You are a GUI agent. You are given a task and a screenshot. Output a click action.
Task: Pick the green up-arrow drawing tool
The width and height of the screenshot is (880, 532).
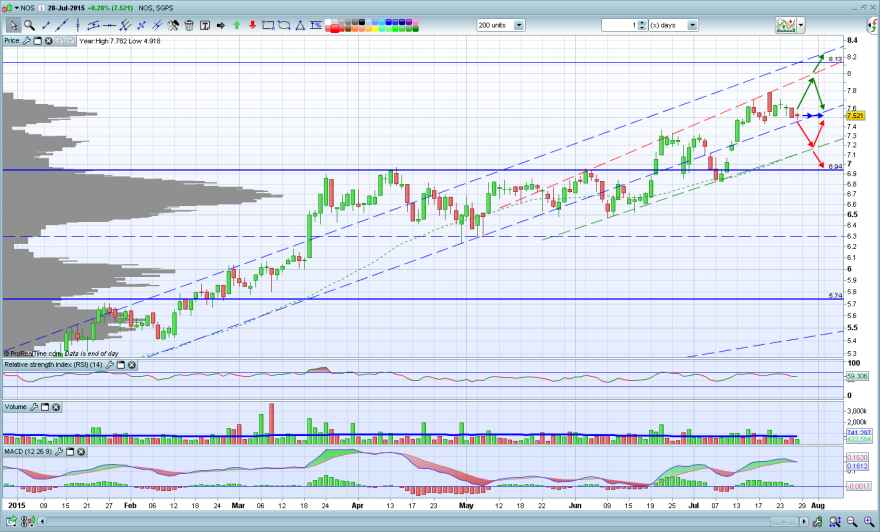237,25
